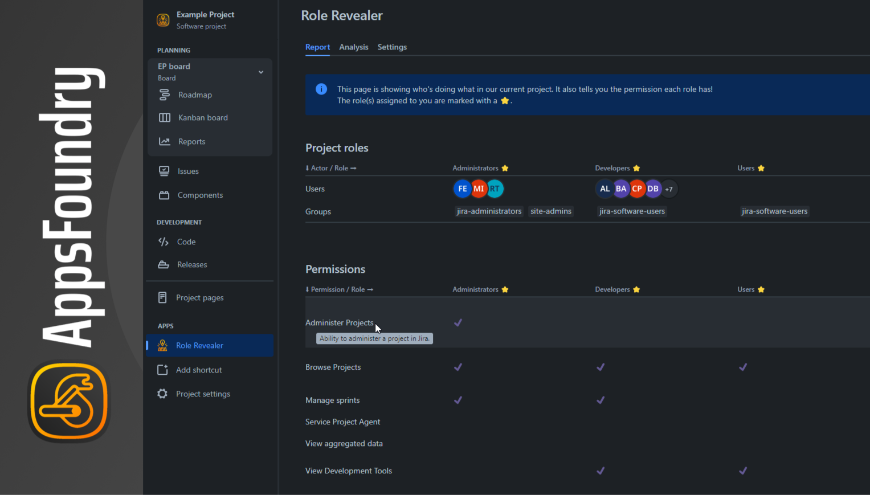The image size is (870, 495).
Task: Open the Kanban board icon
Action: [165, 118]
